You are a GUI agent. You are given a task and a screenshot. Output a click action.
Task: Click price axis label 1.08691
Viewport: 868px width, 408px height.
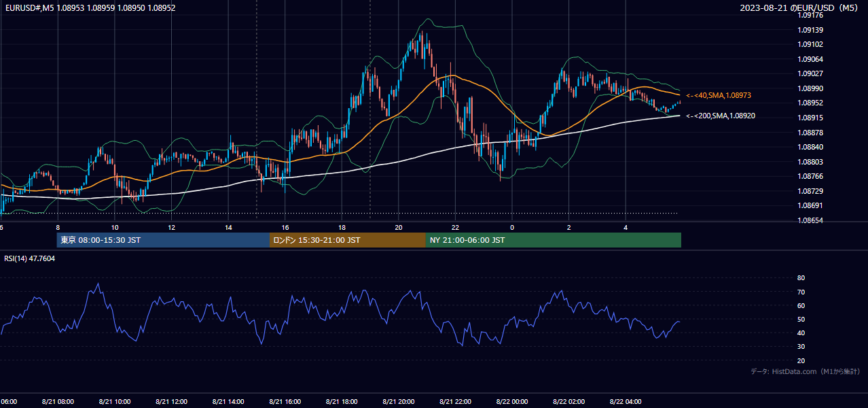810,205
